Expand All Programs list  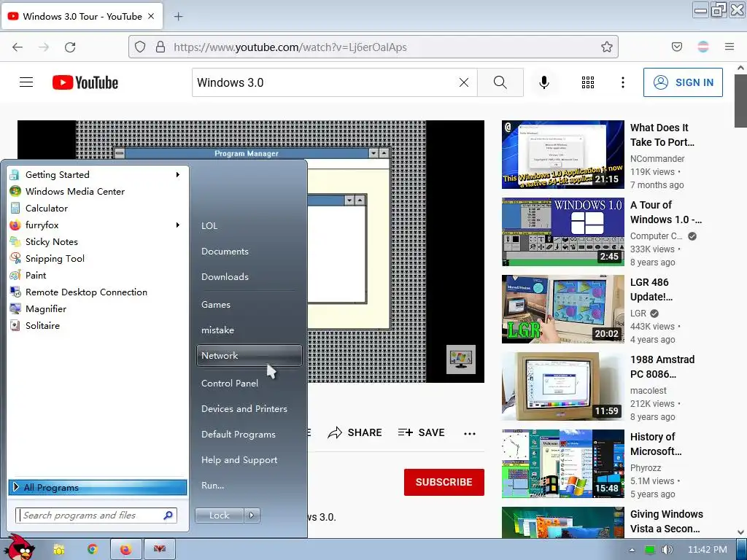click(x=97, y=487)
